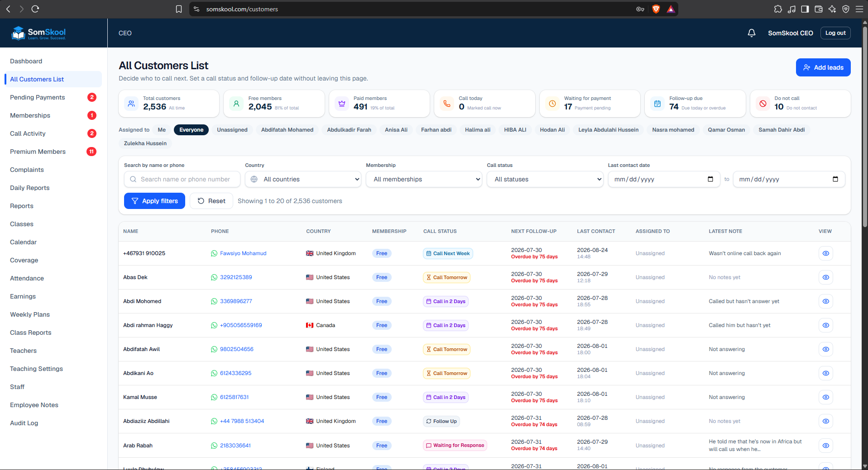
Task: Click the Log out button
Action: 835,33
